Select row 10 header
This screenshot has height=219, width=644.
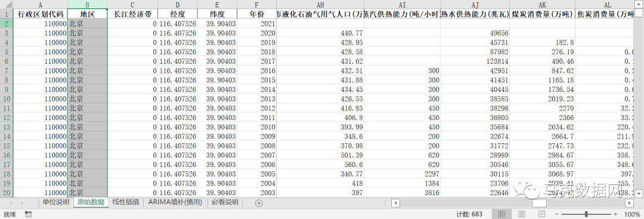tap(7, 98)
